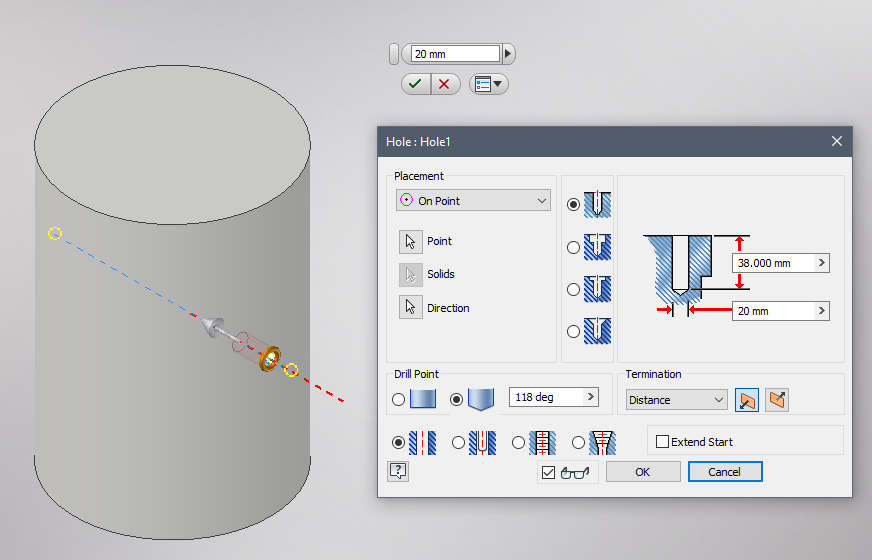Screen dimensions: 872x560
Task: Click the floating 20 mm value input
Action: (455, 54)
